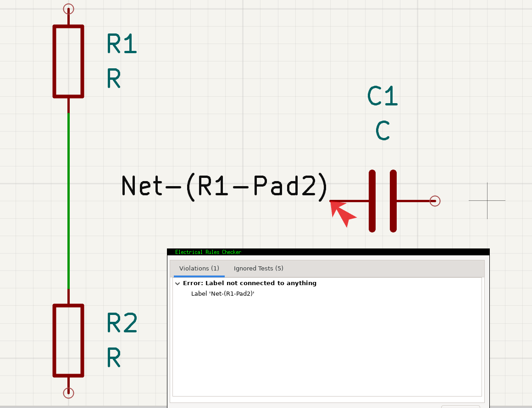The width and height of the screenshot is (532, 408).
Task: Click the Electrical Rules Checker title bar
Action: coord(328,252)
